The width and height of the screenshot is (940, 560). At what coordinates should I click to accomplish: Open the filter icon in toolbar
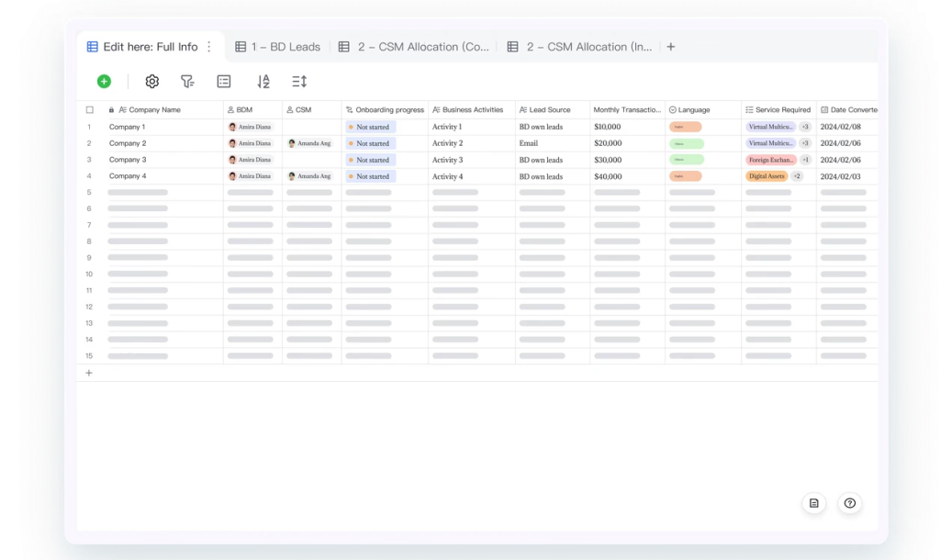click(187, 81)
